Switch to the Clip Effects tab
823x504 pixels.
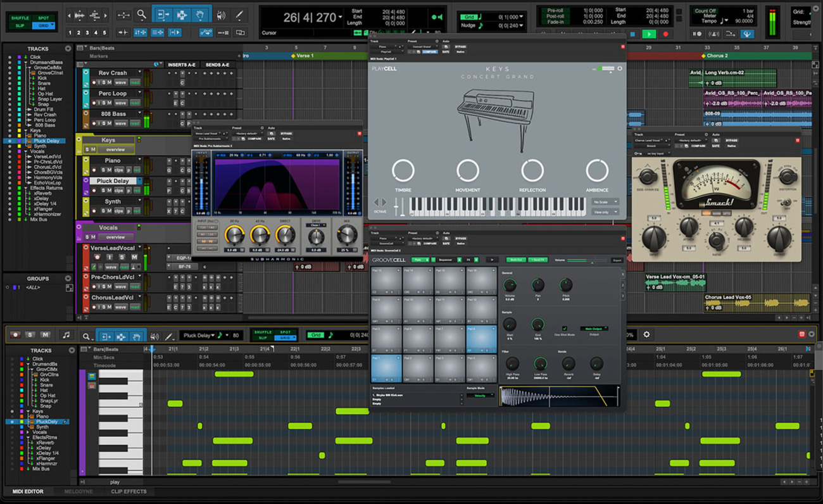point(129,491)
